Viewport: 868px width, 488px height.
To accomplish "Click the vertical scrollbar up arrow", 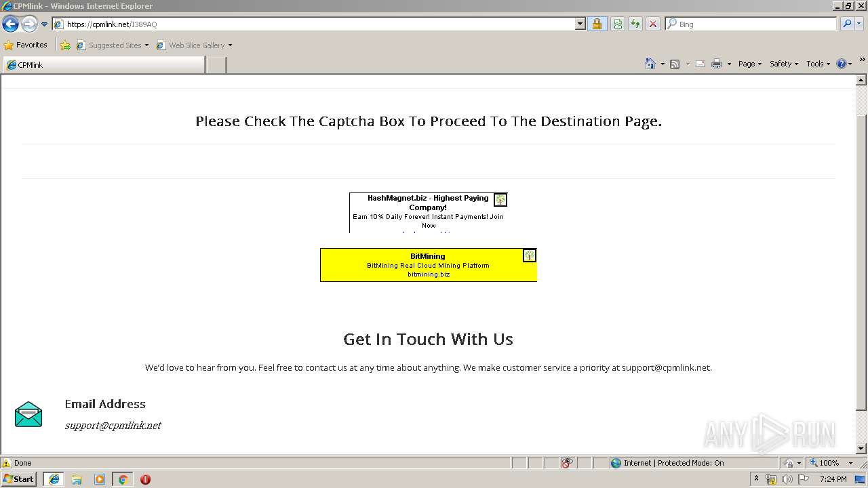I will 861,81.
